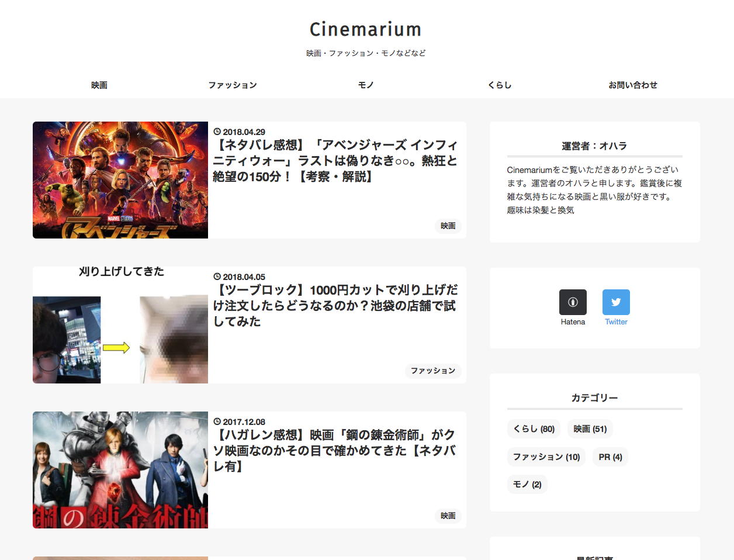734x560 pixels.
Task: Click the date text 2018.04.05
Action: click(244, 276)
